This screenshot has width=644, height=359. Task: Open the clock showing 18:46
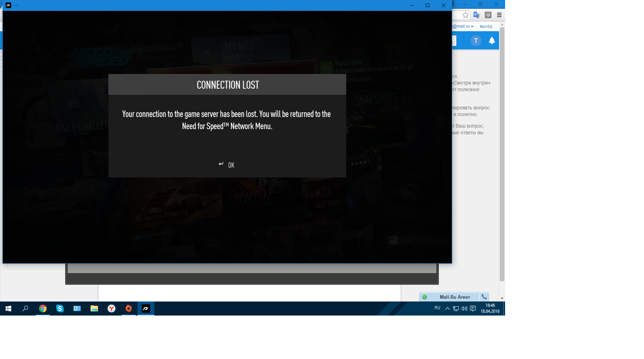coord(490,308)
